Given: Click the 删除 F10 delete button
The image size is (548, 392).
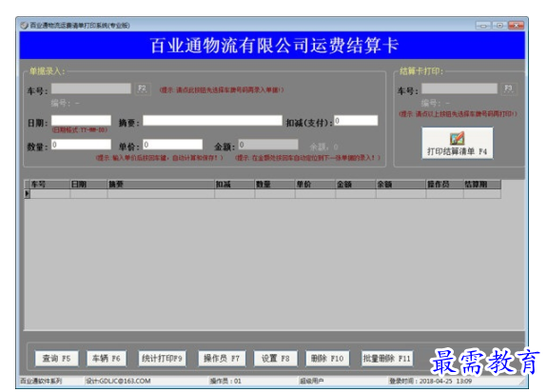Looking at the screenshot, I should point(327,359).
